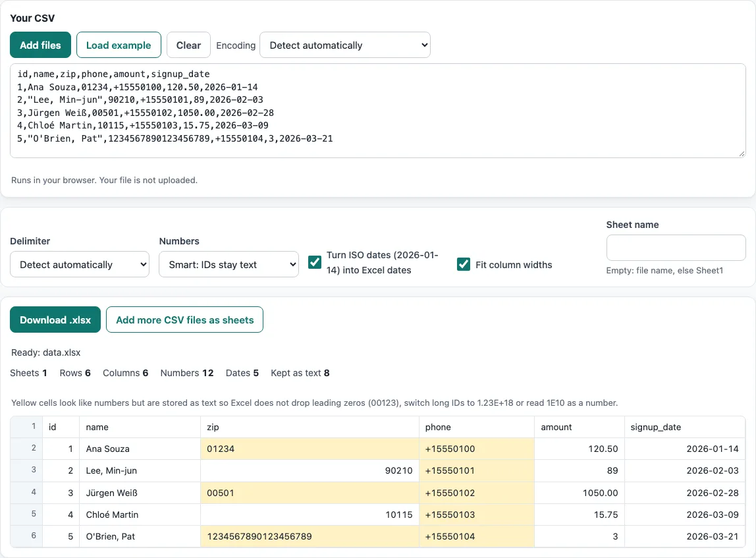Click date cell 2026-02-03

[685, 470]
